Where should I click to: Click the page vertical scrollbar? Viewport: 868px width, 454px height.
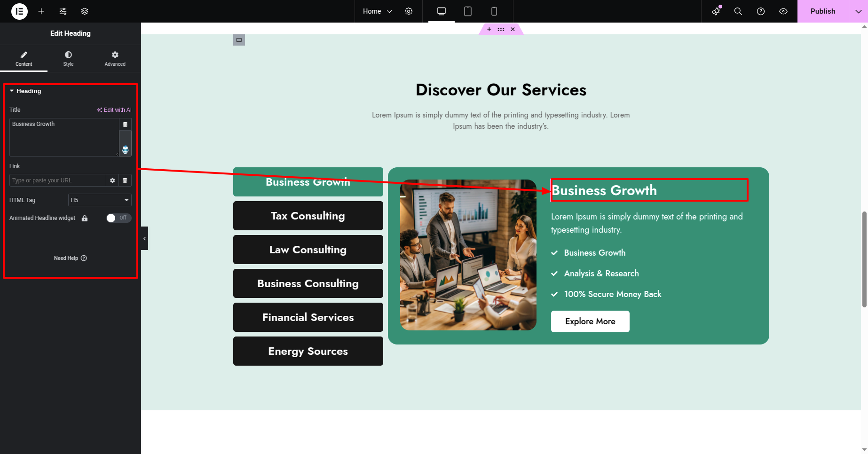coord(864,259)
